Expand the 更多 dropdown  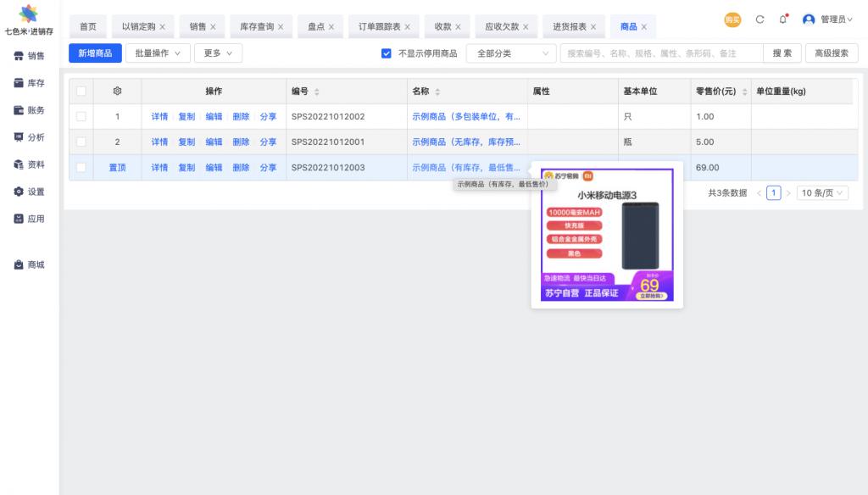point(218,53)
